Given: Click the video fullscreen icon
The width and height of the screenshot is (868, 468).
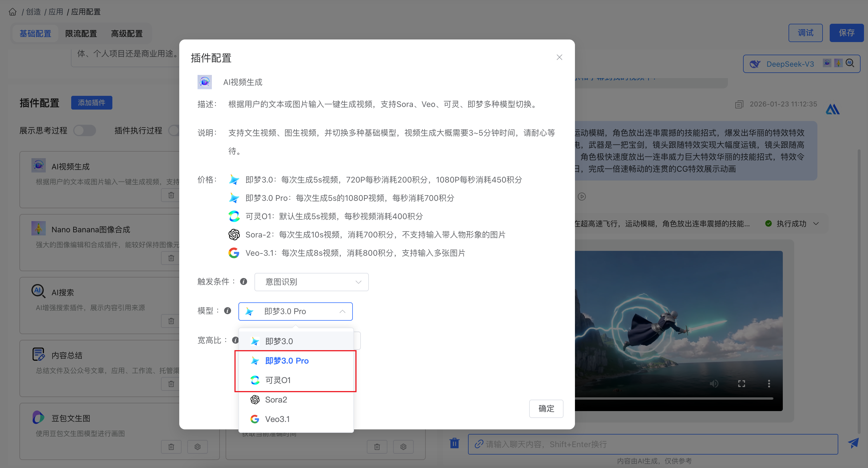Looking at the screenshot, I should 741,384.
